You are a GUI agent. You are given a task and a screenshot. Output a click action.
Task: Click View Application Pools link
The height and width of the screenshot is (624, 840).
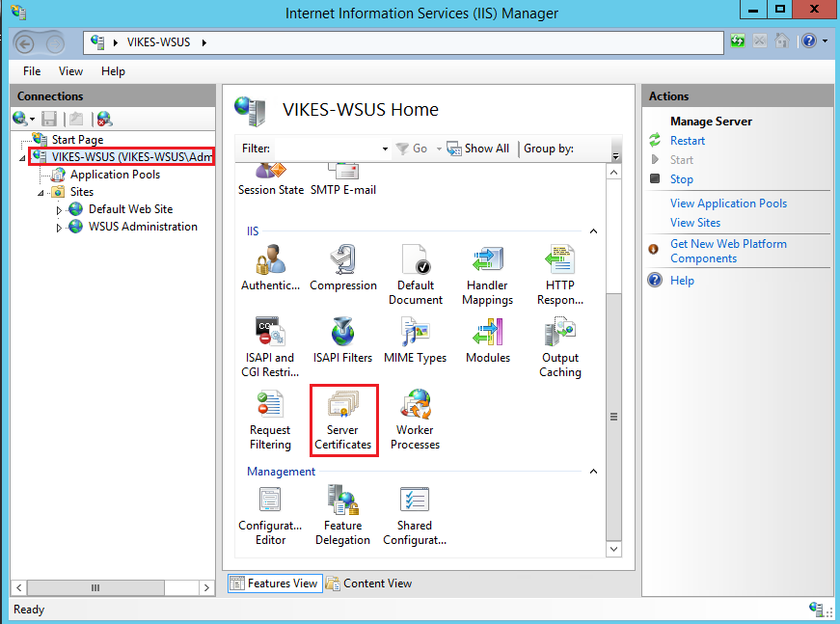point(728,203)
